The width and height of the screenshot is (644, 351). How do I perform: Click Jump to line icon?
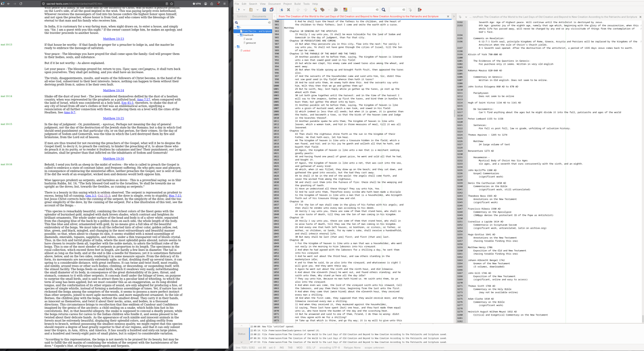coord(411,9)
